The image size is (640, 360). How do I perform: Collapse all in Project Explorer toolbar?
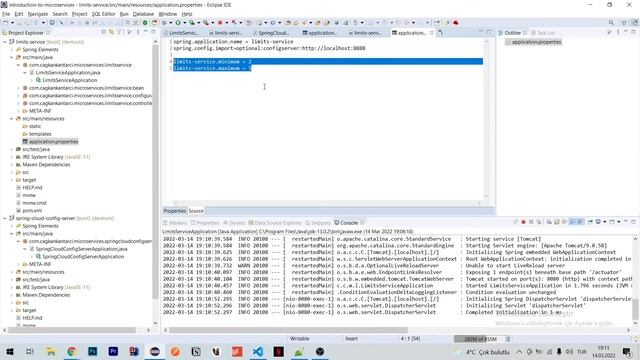104,32
